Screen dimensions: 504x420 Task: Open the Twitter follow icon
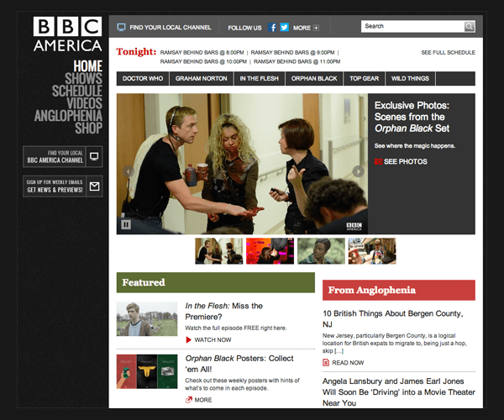[284, 28]
